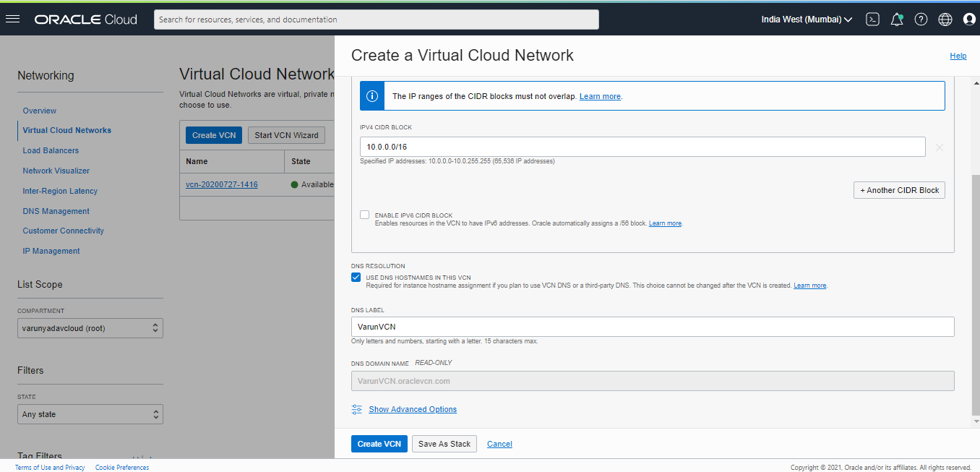
Task: Click the Available status text
Action: (317, 184)
